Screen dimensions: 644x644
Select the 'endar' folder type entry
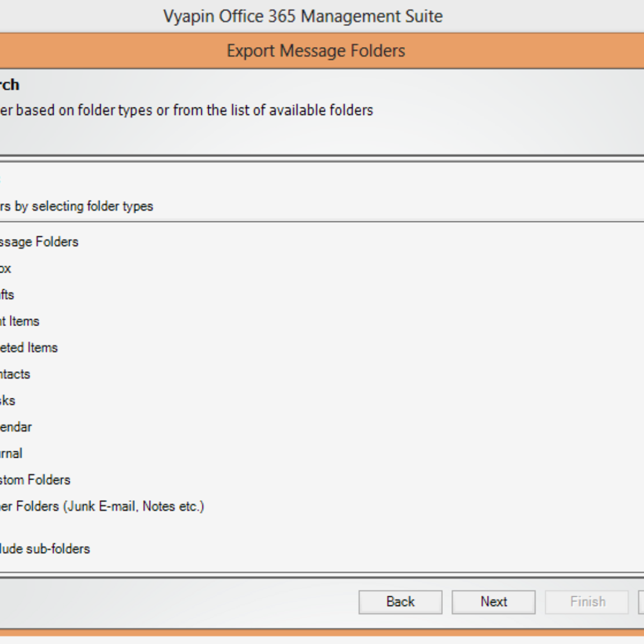point(16,427)
